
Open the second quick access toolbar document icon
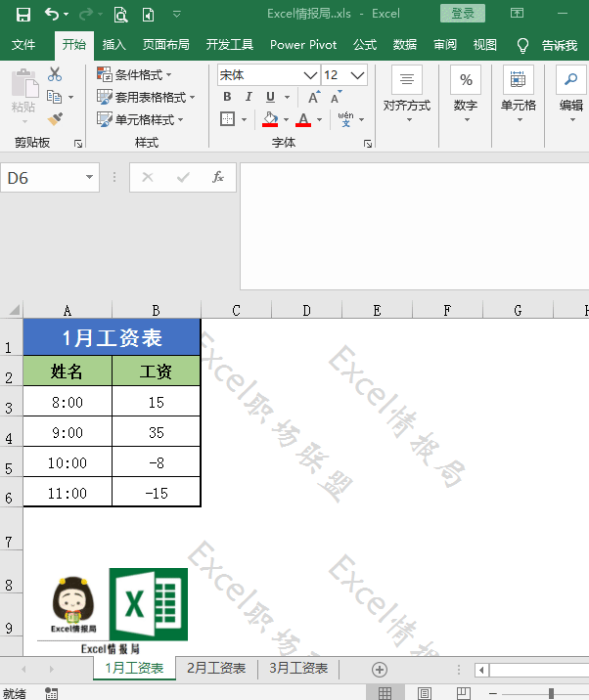[x=148, y=15]
